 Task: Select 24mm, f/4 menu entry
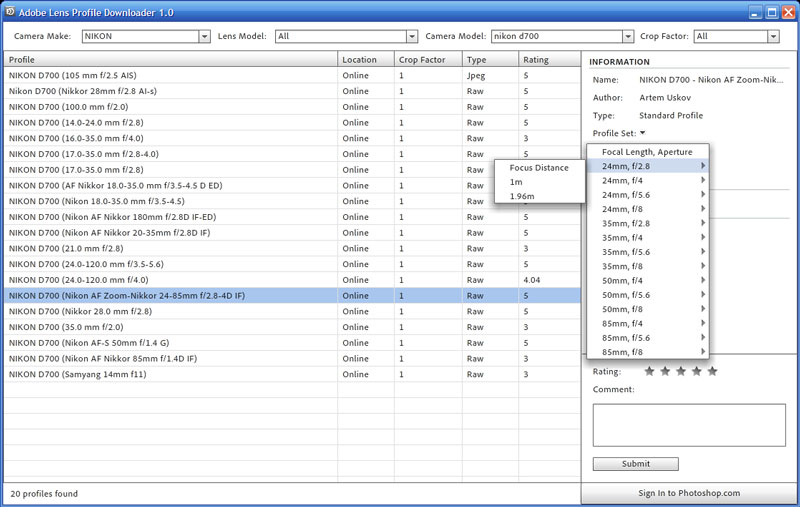click(x=648, y=180)
